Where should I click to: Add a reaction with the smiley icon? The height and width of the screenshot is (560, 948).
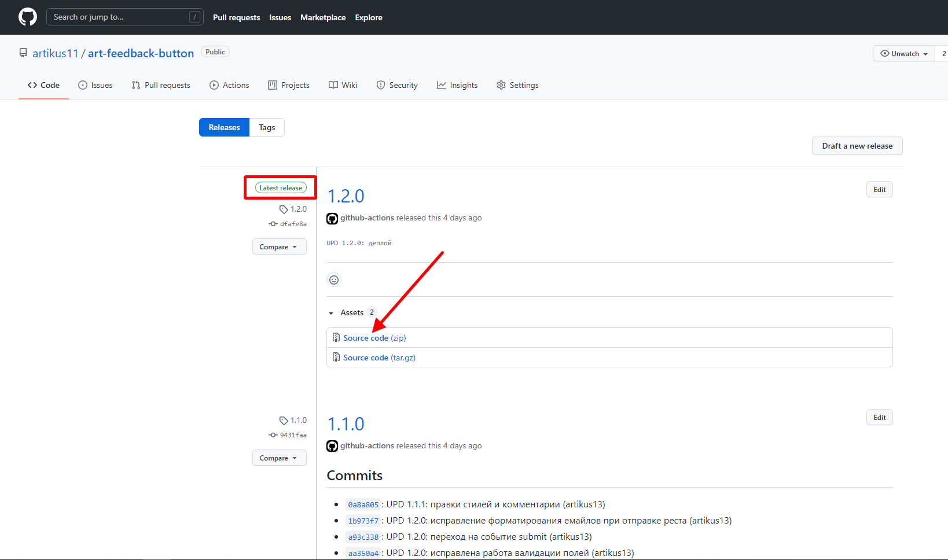[x=334, y=280]
